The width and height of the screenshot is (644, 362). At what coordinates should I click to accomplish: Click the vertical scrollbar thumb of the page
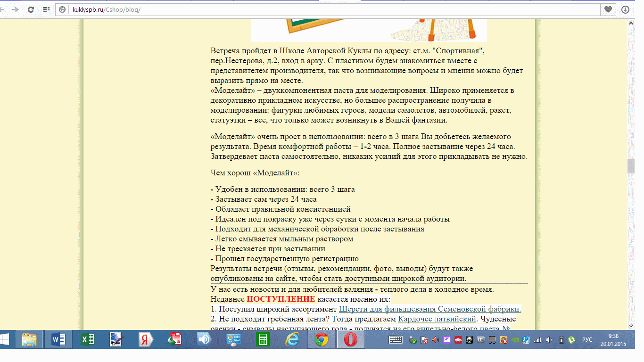tap(631, 166)
